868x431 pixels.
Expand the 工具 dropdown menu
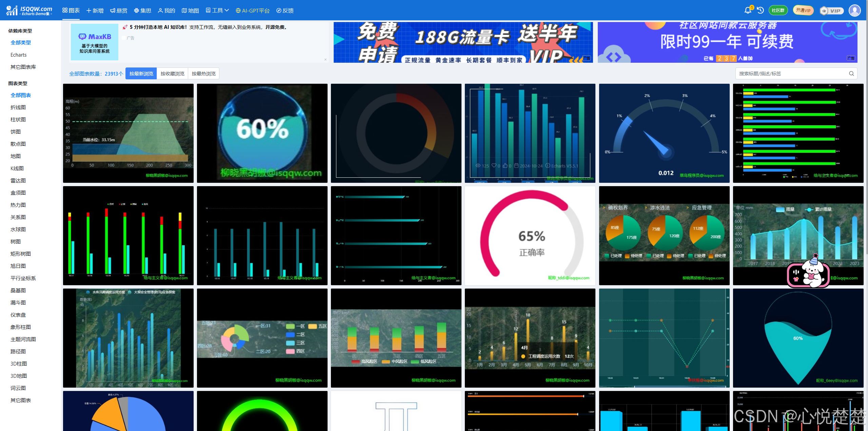click(217, 10)
